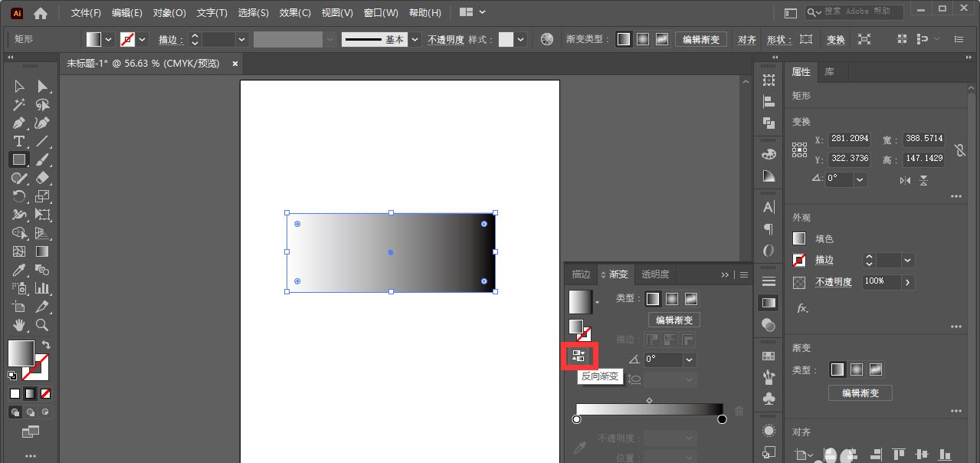980x463 pixels.
Task: Select the Type tool
Action: pos(19,141)
